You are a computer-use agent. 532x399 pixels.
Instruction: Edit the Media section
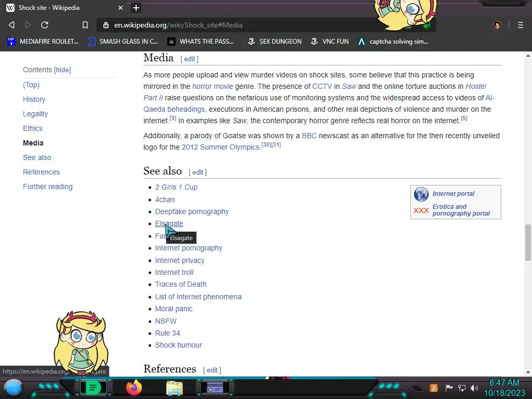189,59
